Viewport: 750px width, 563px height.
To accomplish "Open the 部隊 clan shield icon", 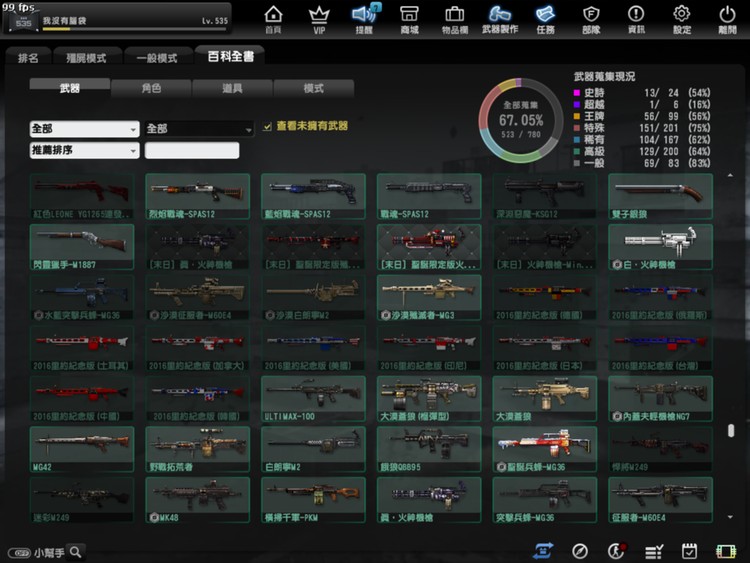I will tap(591, 17).
